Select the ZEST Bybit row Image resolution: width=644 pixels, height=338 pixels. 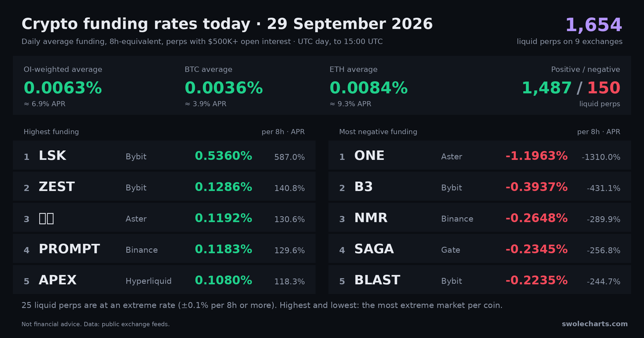pyautogui.click(x=164, y=187)
